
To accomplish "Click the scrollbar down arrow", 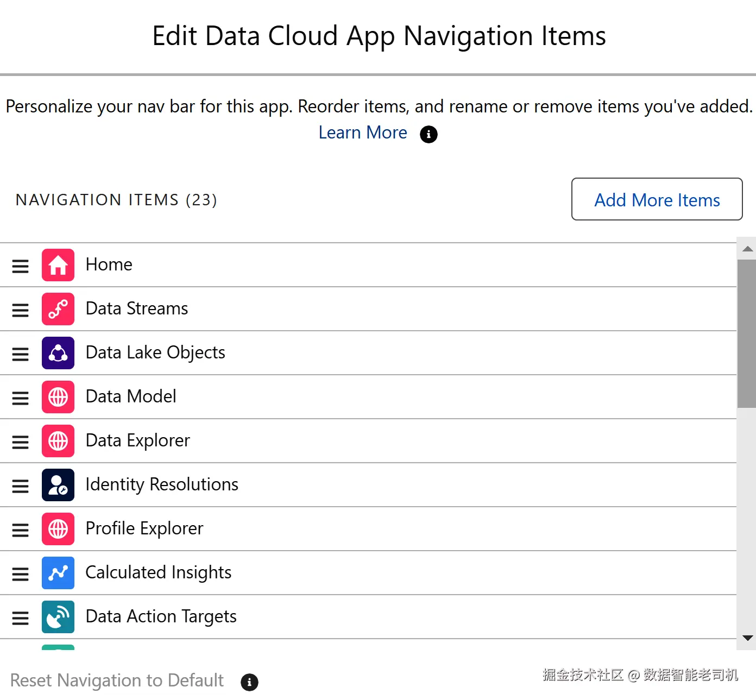I will 747,638.
